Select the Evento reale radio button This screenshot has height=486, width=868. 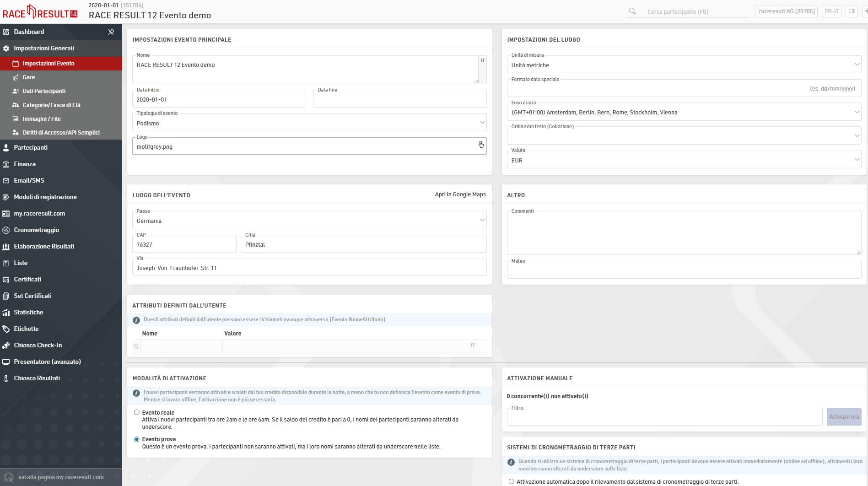137,412
